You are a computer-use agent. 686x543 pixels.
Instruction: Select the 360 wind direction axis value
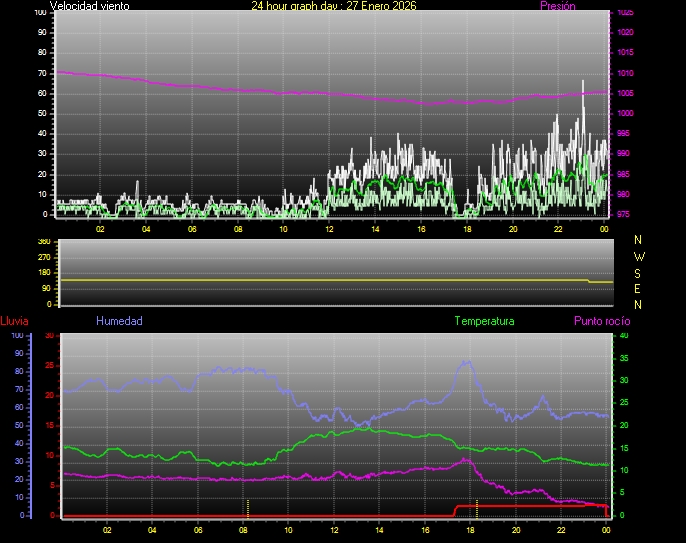click(x=43, y=242)
